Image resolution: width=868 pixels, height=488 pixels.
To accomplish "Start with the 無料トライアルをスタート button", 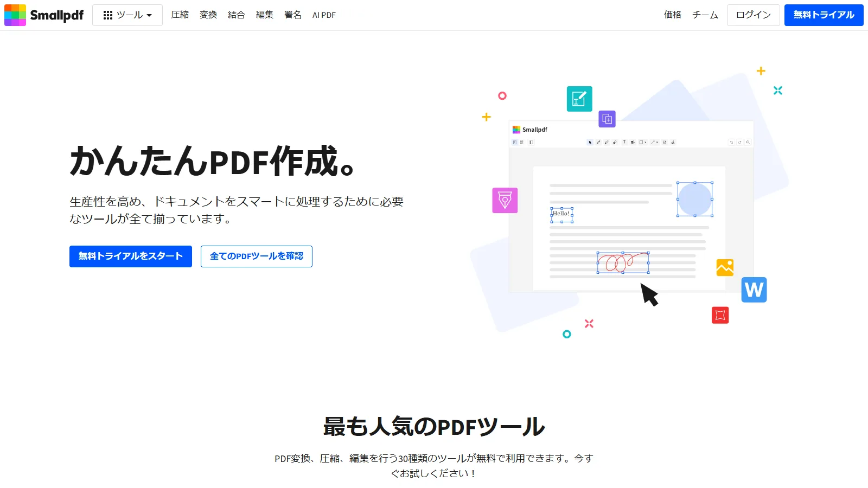I will pyautogui.click(x=131, y=256).
